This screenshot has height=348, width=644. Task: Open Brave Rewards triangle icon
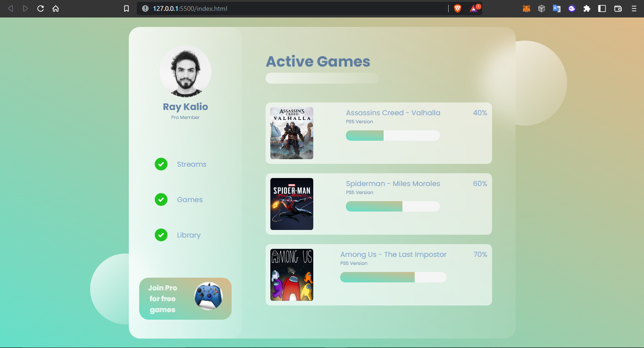(474, 8)
